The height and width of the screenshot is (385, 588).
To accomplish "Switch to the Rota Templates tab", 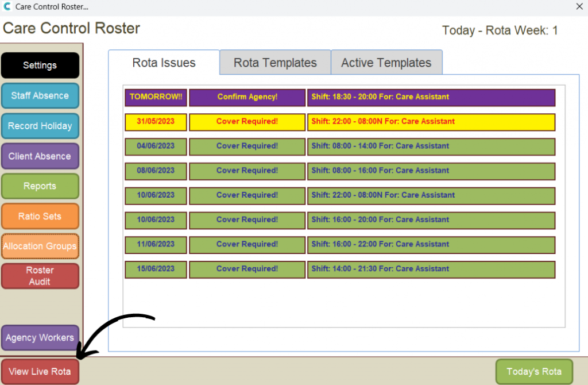I will (275, 63).
